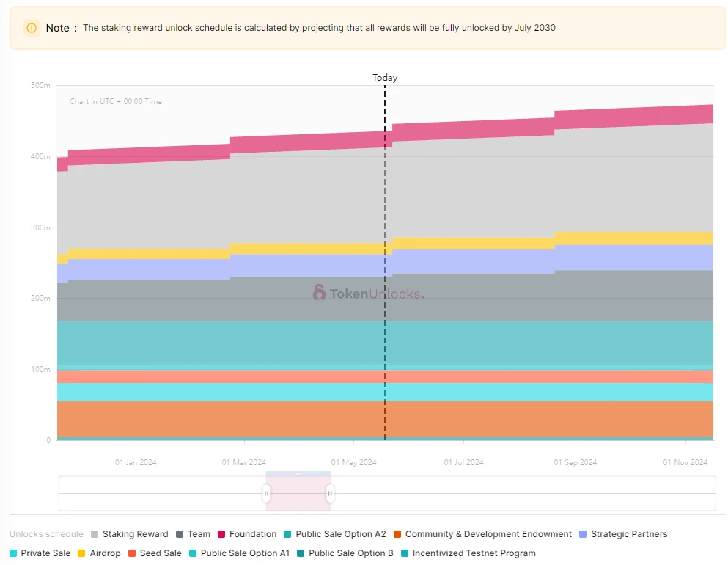This screenshot has width=728, height=565.
Task: Click the Strategic Partners legend icon
Action: [583, 534]
